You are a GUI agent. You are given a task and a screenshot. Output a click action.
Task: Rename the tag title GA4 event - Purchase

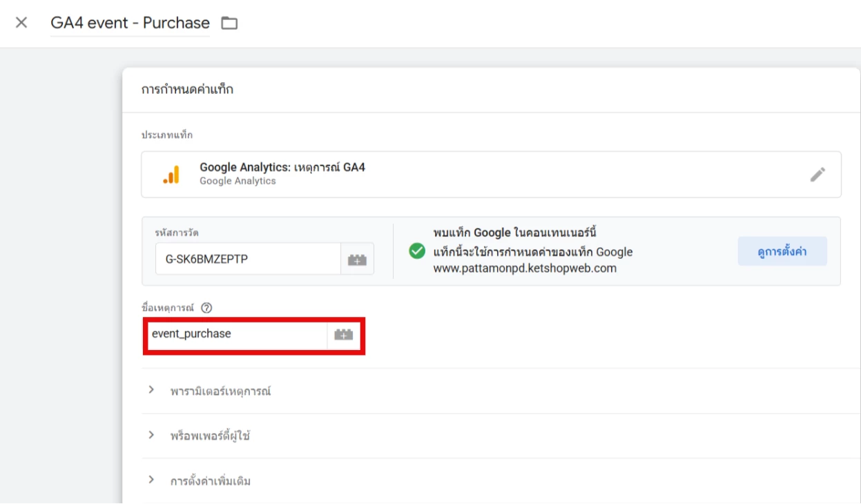(x=130, y=23)
